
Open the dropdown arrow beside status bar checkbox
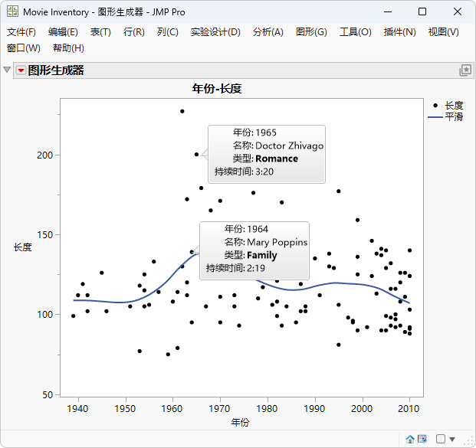coord(452,440)
